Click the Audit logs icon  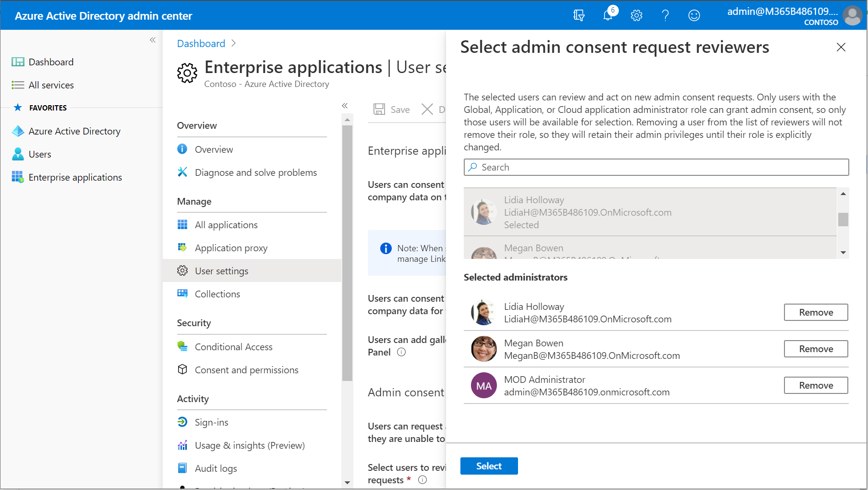[x=182, y=468]
